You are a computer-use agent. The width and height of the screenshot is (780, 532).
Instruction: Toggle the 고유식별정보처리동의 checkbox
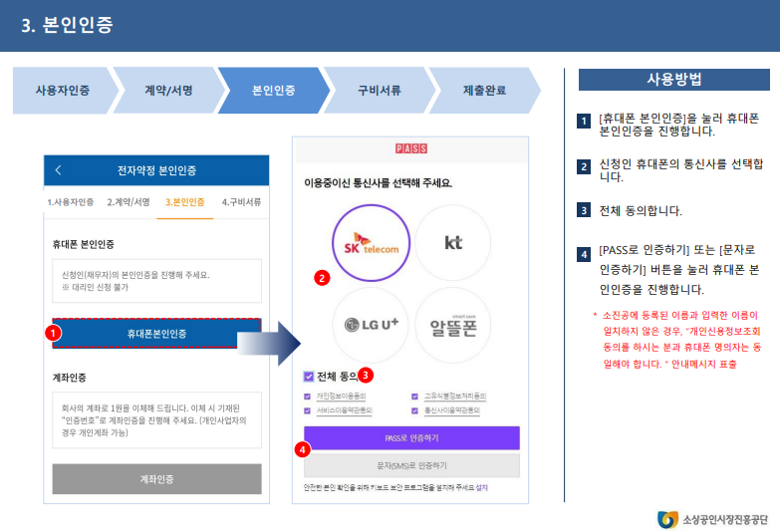pos(414,397)
